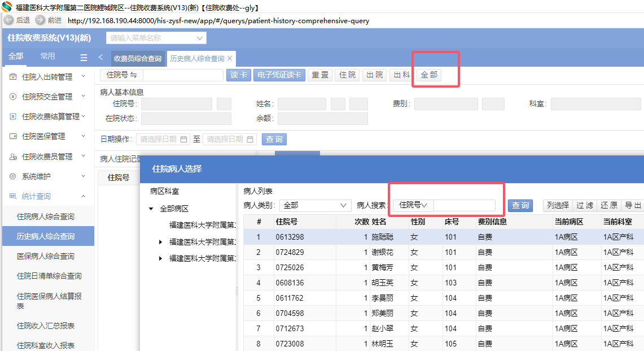Click the 住院 filter button
644x351 pixels.
pos(348,75)
